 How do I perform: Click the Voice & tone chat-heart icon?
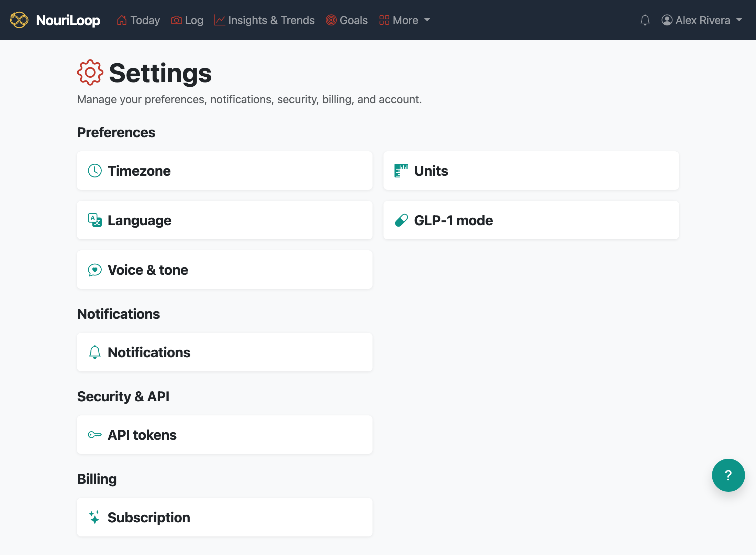[x=95, y=270]
